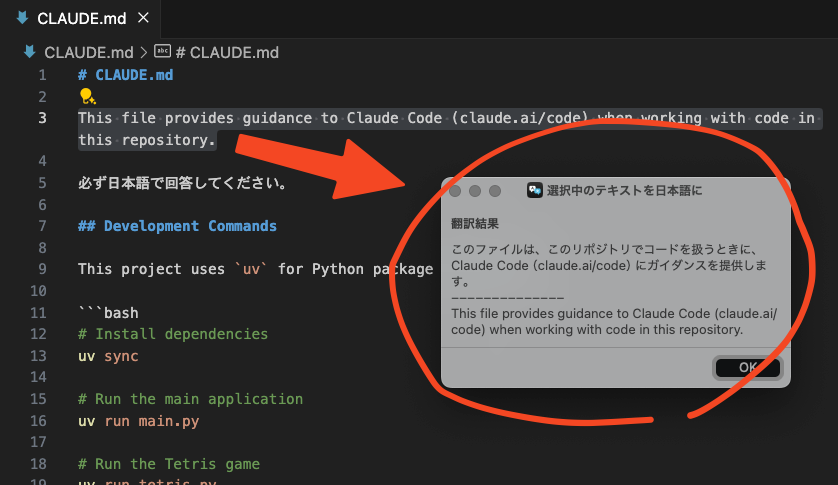Click 'this repository.' wrapped text on line 3
This screenshot has width=838, height=485.
coord(147,140)
